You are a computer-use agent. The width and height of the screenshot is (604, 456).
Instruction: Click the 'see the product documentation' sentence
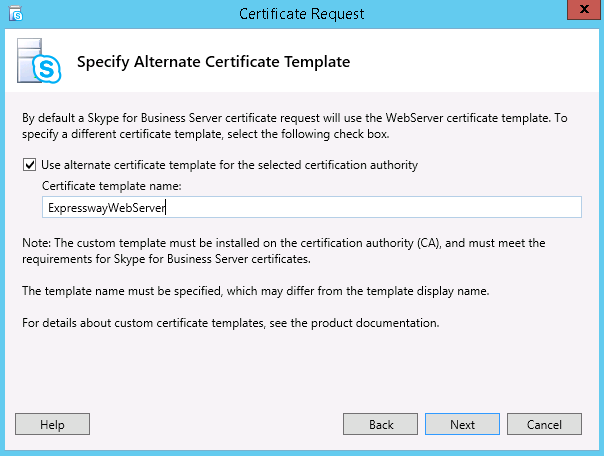pyautogui.click(x=230, y=323)
